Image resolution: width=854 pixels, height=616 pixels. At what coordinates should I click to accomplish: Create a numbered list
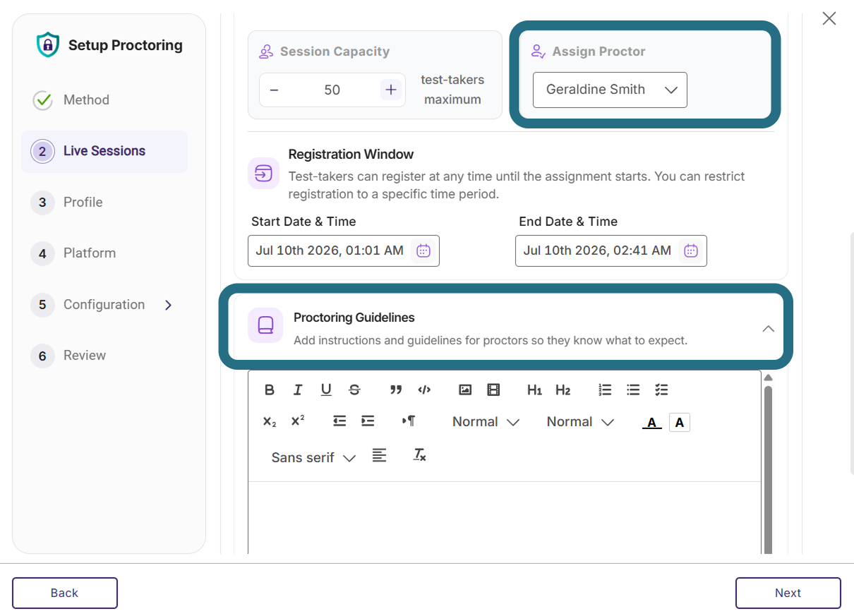point(605,389)
